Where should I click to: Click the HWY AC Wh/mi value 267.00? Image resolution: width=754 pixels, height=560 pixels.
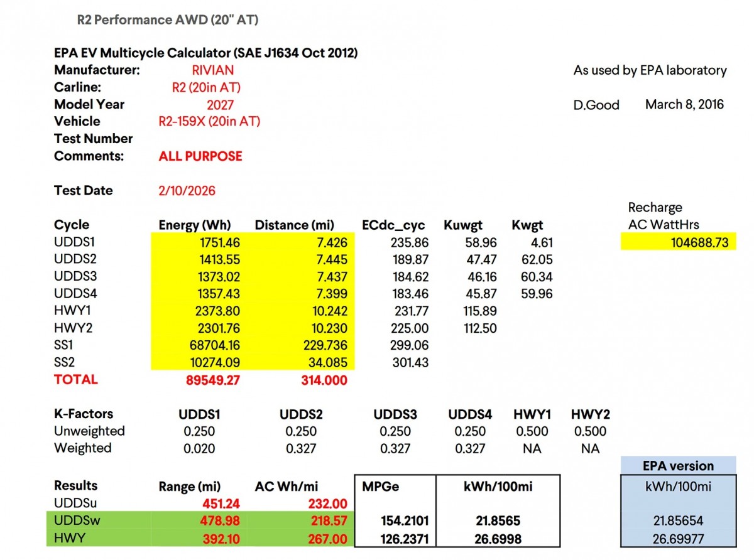pyautogui.click(x=328, y=538)
